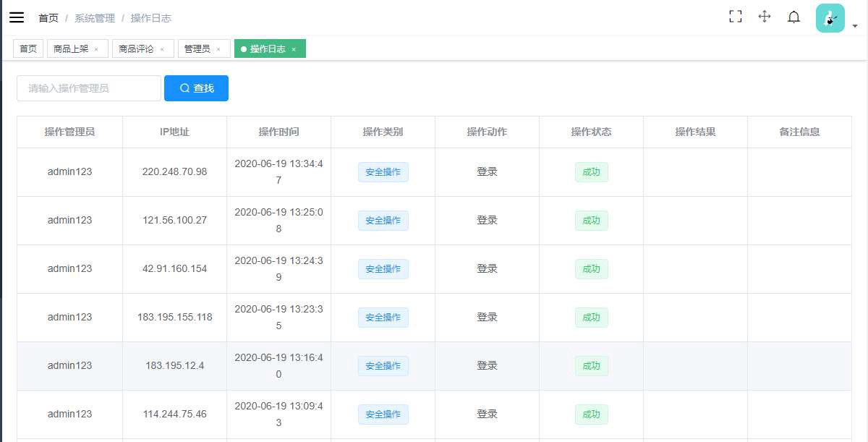
Task: Click 操作时间 column header
Action: click(278, 132)
